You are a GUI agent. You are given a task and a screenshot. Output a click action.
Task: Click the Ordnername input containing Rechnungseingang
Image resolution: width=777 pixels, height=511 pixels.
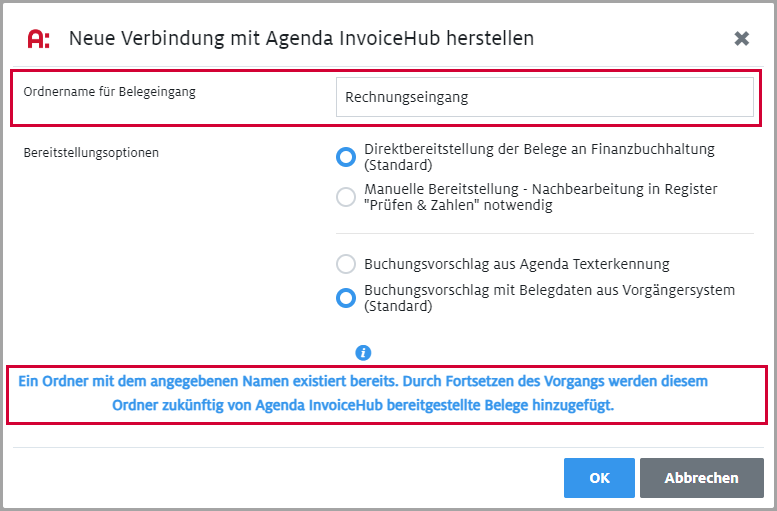[545, 97]
